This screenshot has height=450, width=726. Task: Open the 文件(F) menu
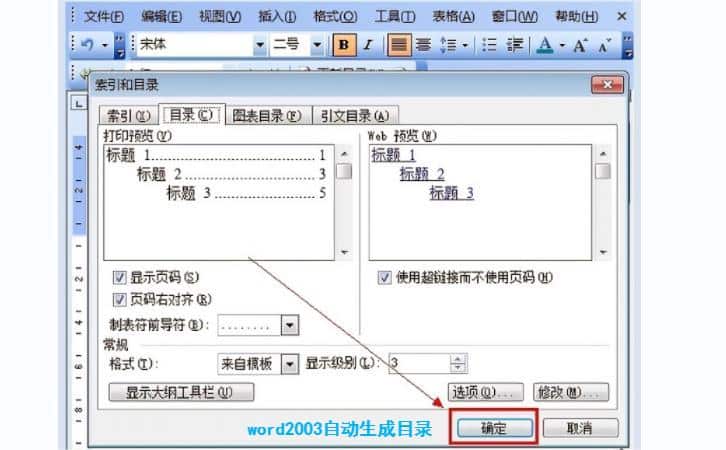(104, 17)
